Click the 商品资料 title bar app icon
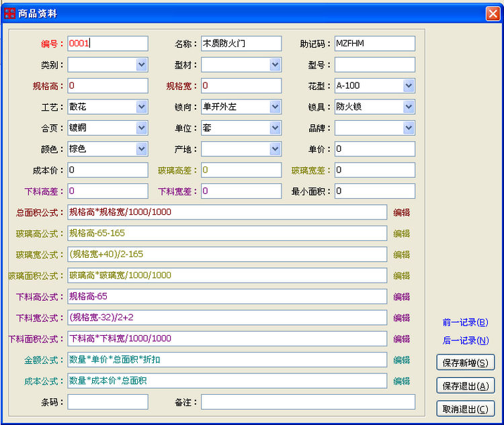 [9, 13]
